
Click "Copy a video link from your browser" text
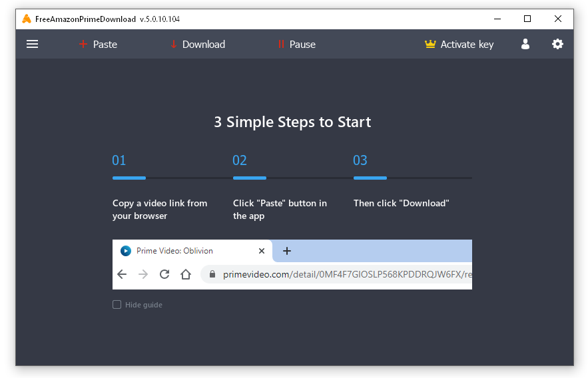click(160, 210)
